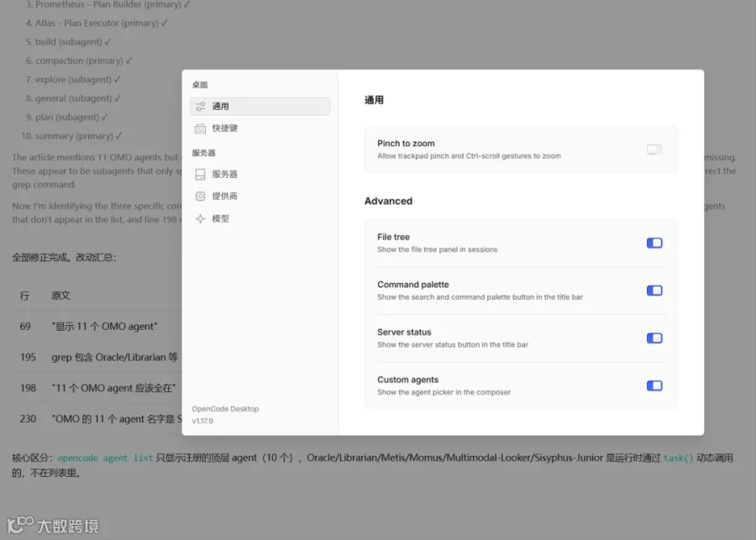Open the 模型 settings page
This screenshot has height=540, width=756.
(x=260, y=218)
